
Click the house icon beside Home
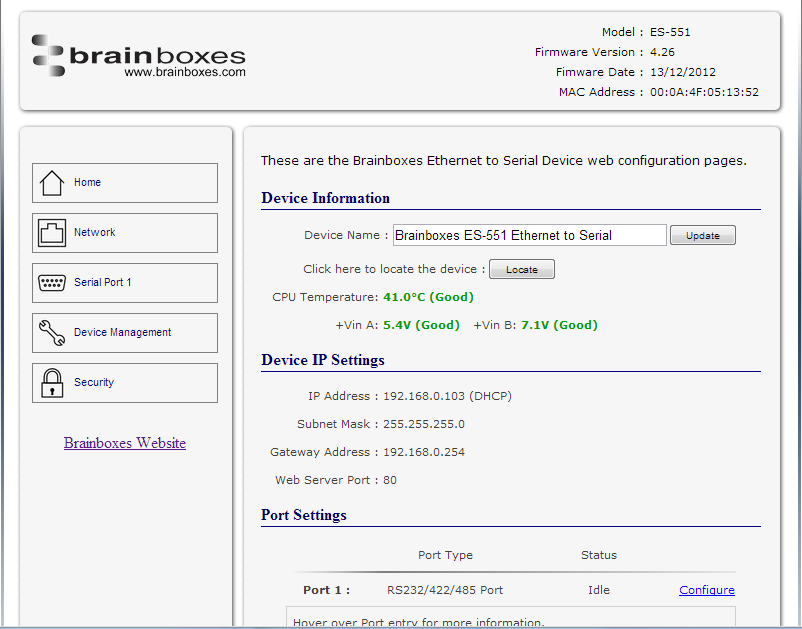click(x=52, y=183)
